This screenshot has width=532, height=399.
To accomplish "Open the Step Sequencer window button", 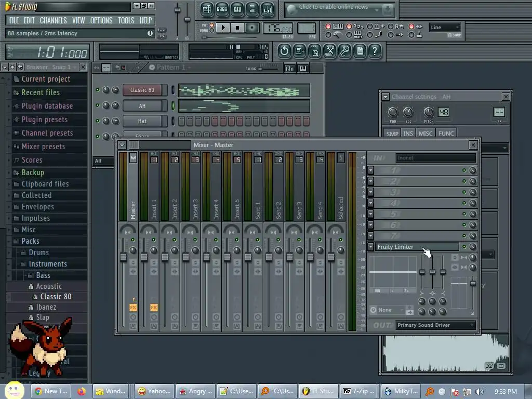I will click(222, 9).
